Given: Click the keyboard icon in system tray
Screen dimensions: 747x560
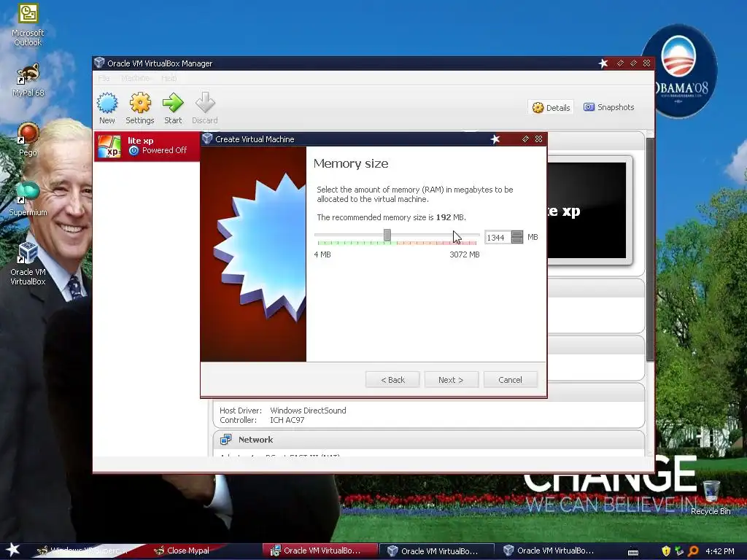Looking at the screenshot, I should (633, 552).
